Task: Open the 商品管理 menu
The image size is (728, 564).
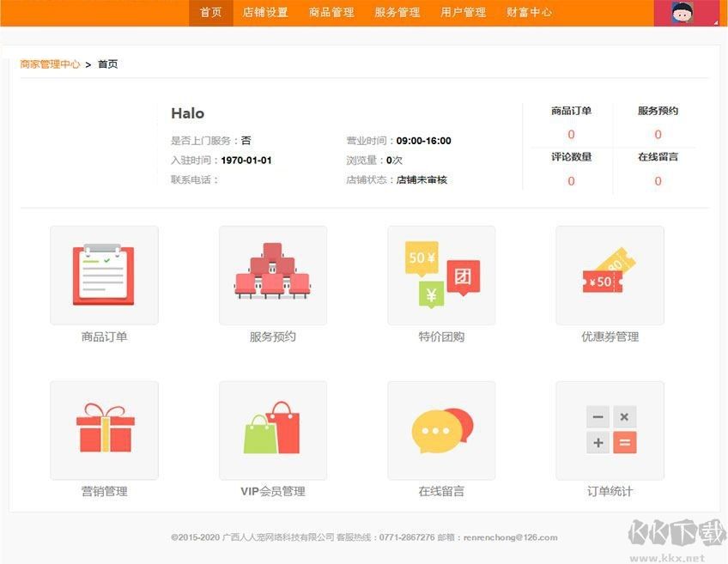Action: (331, 13)
